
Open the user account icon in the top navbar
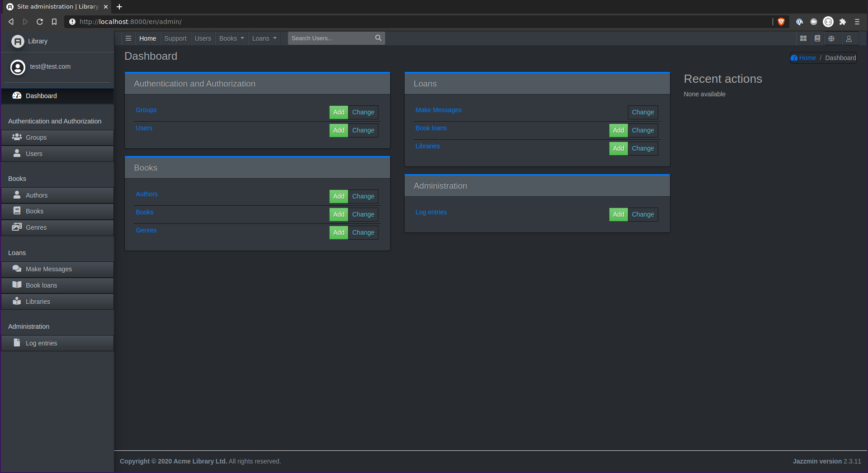tap(849, 38)
